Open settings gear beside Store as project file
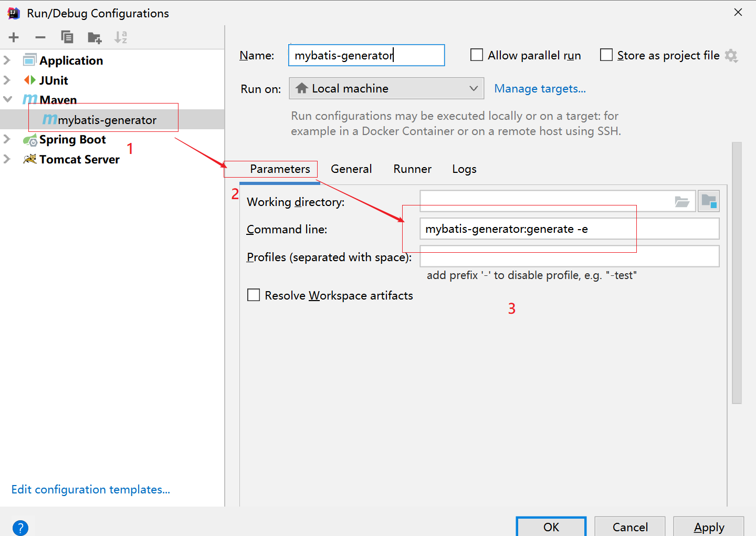Viewport: 756px width, 536px height. point(731,56)
